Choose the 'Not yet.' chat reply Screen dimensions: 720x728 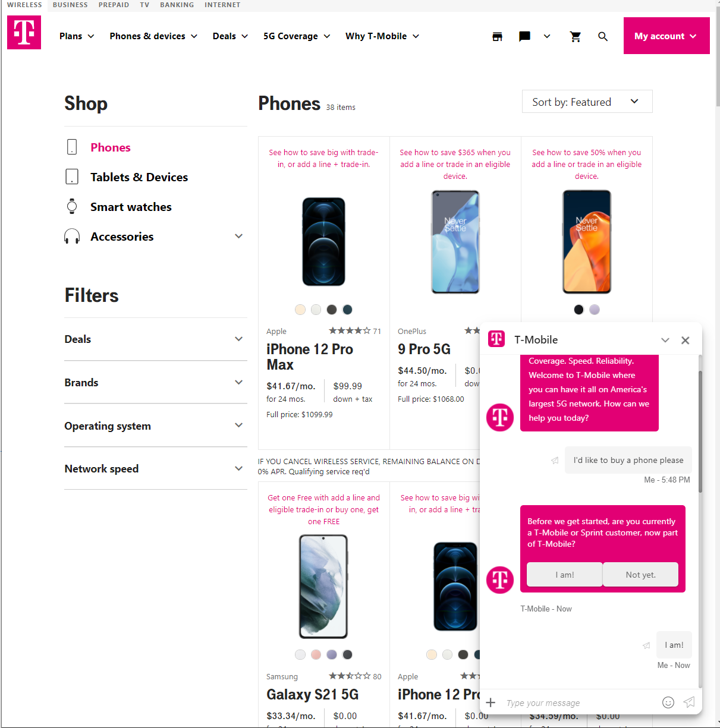pyautogui.click(x=640, y=575)
